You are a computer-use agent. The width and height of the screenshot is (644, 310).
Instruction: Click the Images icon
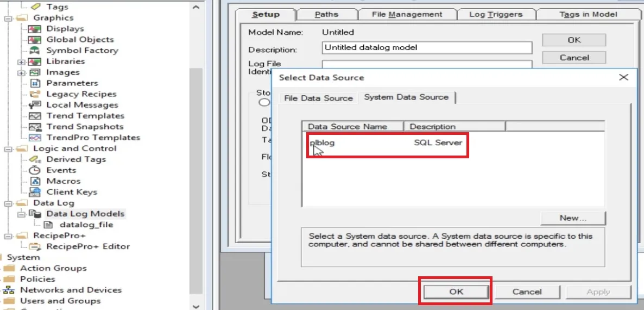(35, 72)
